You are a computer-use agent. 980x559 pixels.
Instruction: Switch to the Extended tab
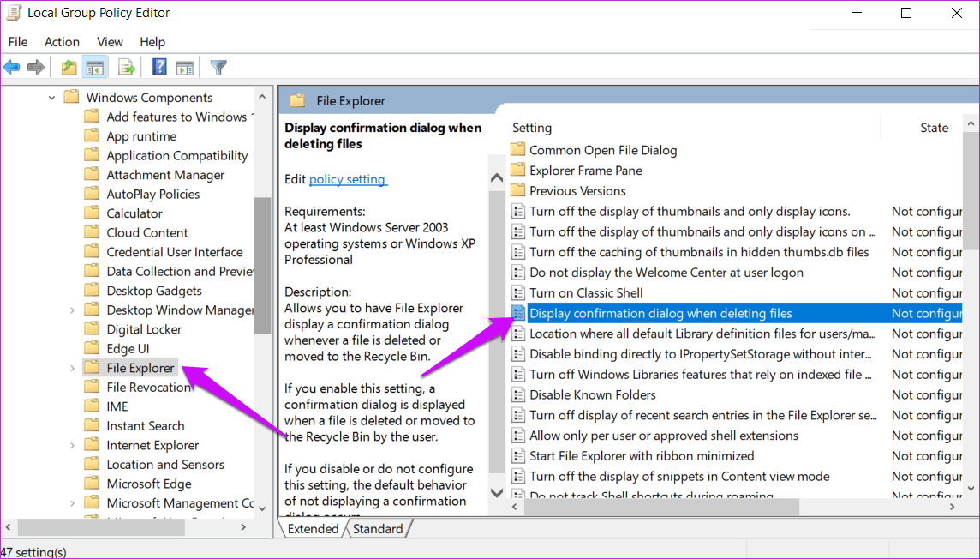click(313, 529)
